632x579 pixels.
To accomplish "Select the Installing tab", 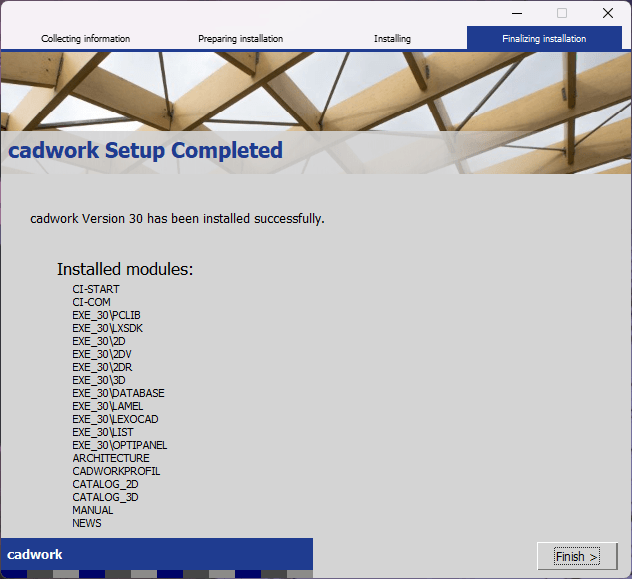I will tap(392, 39).
